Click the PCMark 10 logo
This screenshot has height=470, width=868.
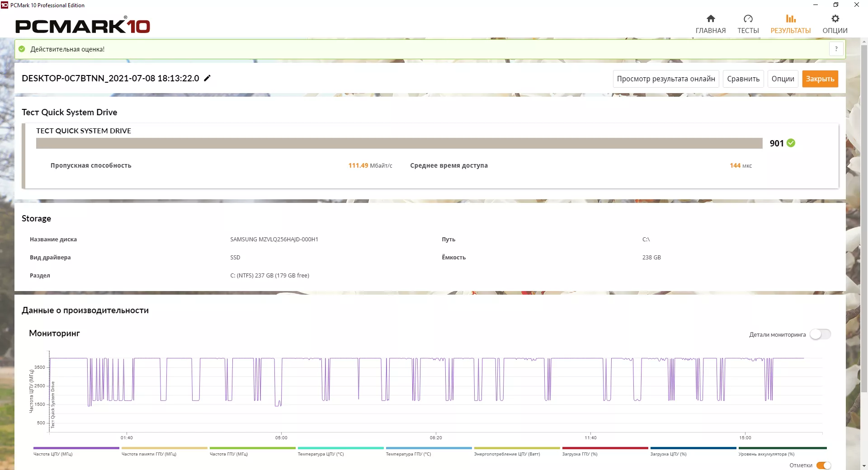(x=83, y=26)
